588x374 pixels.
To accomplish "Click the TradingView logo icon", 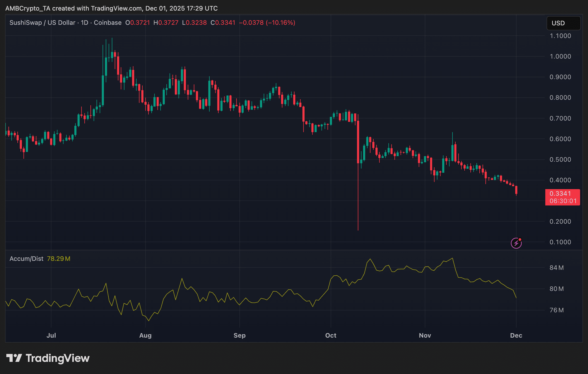I will click(x=14, y=358).
